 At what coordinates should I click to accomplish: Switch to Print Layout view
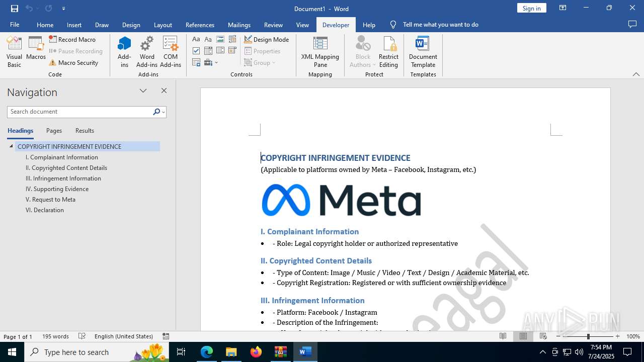[523, 336]
